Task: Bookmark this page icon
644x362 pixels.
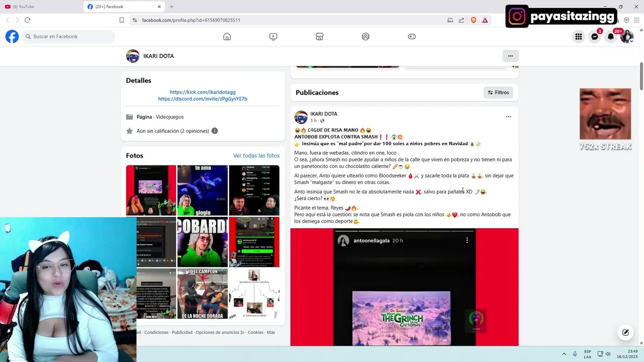Action: click(122, 20)
